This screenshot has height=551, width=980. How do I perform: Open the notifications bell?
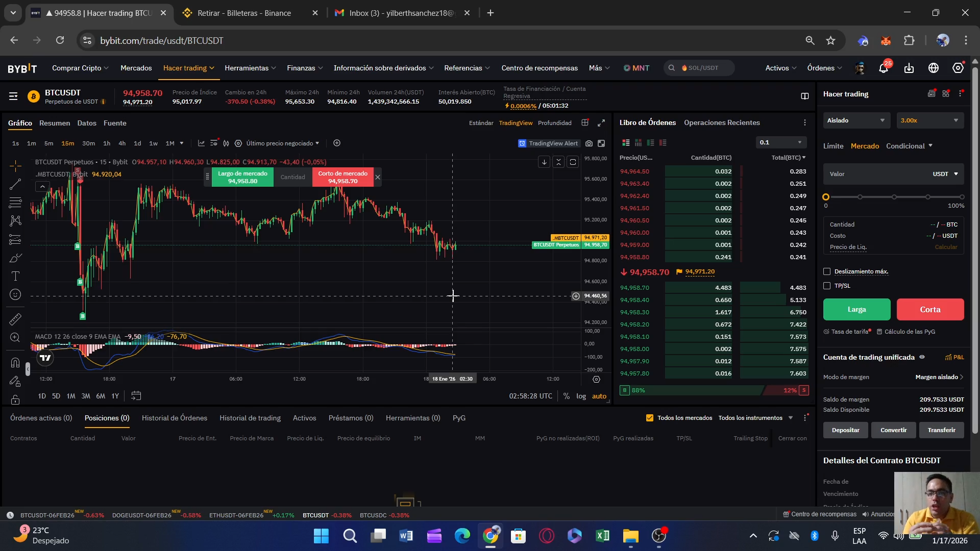coord(884,68)
